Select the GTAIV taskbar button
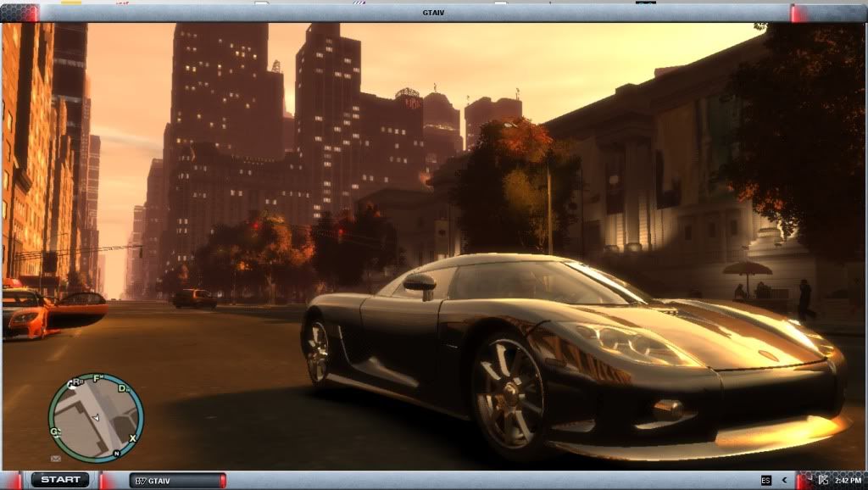 (x=176, y=481)
